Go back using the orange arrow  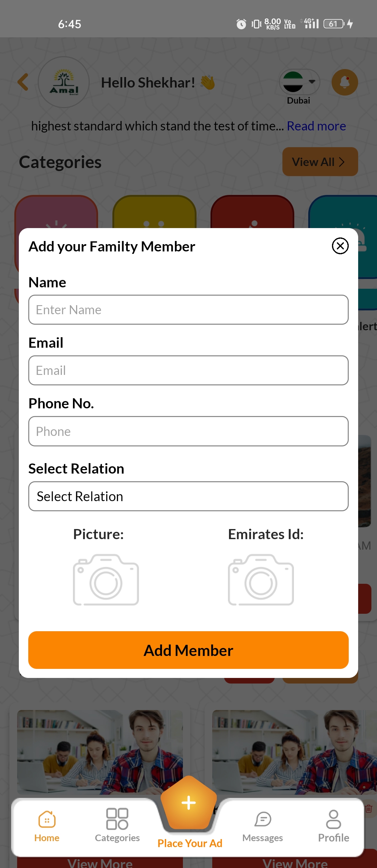point(23,82)
